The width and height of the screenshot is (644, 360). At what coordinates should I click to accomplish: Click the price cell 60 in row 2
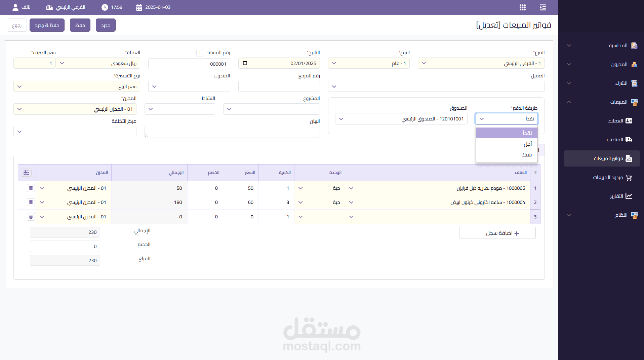click(241, 202)
